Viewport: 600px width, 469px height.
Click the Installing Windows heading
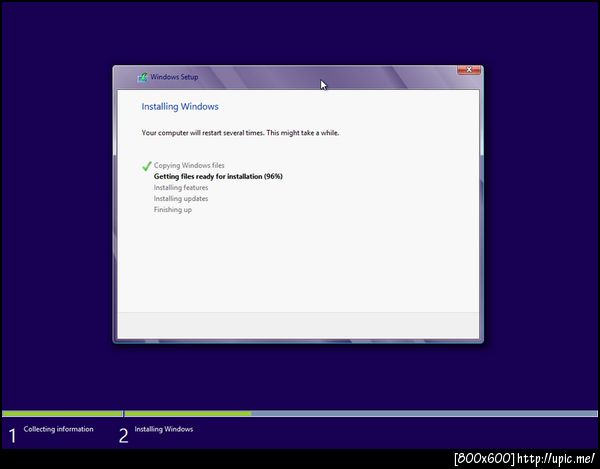pyautogui.click(x=180, y=106)
